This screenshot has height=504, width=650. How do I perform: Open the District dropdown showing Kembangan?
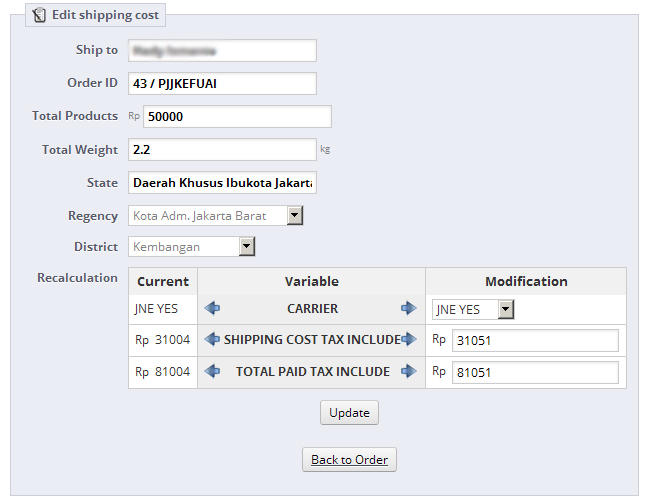click(246, 247)
